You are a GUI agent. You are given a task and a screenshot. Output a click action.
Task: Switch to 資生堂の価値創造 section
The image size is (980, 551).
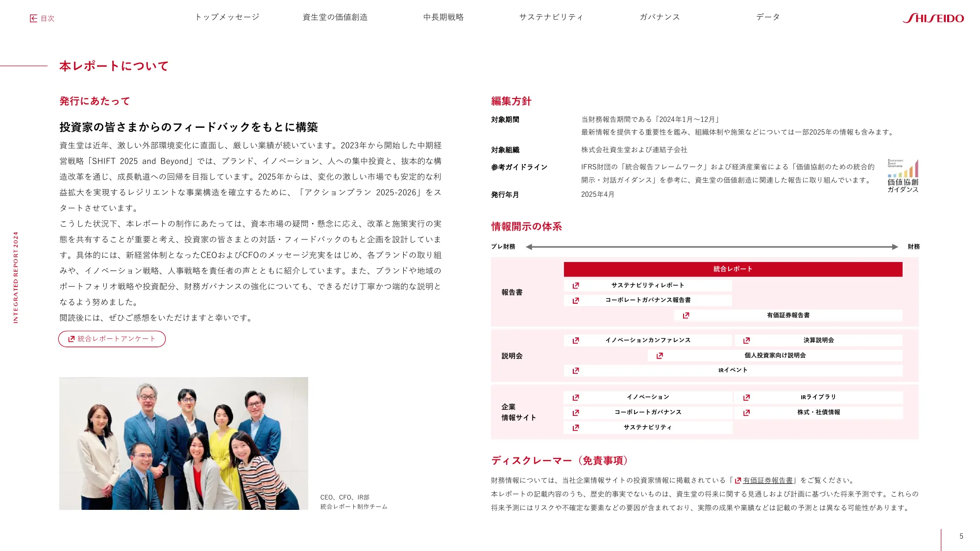tap(335, 17)
